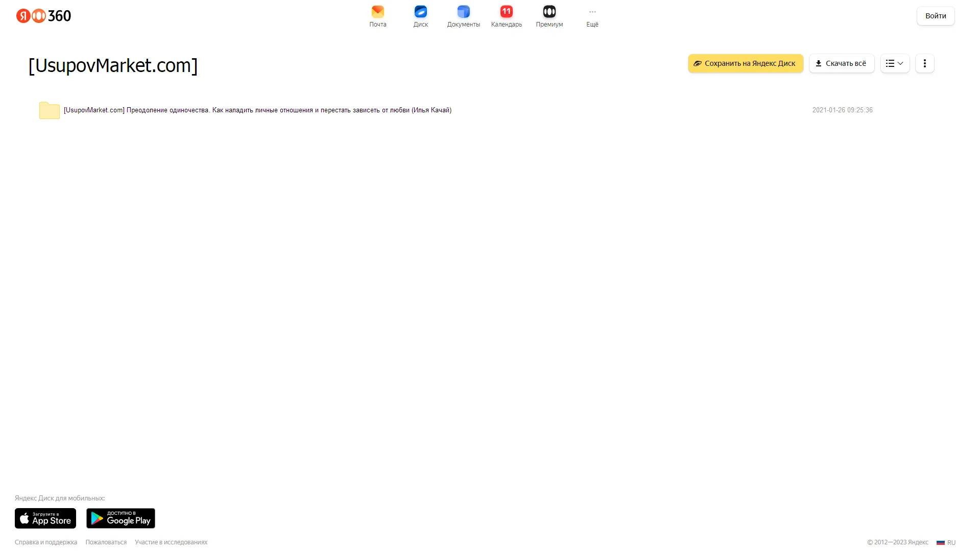Switch language via the RU selector
This screenshot has height=551, width=980.
pyautogui.click(x=946, y=542)
